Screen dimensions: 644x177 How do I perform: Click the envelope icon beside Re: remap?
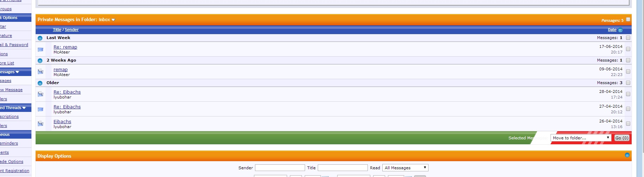pos(41,50)
